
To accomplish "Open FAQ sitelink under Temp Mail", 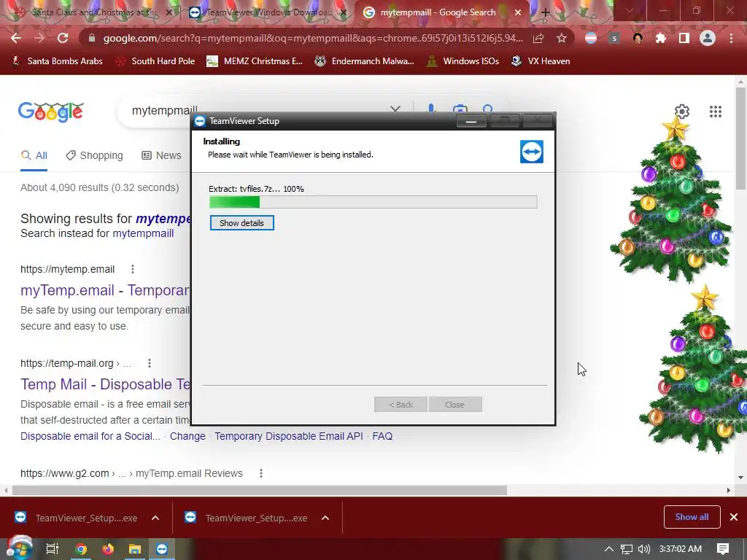I will (x=382, y=436).
